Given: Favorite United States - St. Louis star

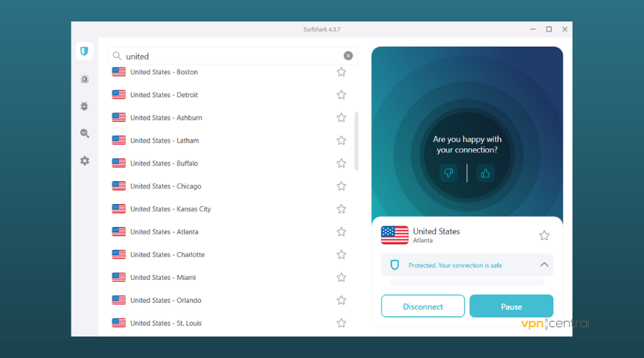Looking at the screenshot, I should 341,323.
